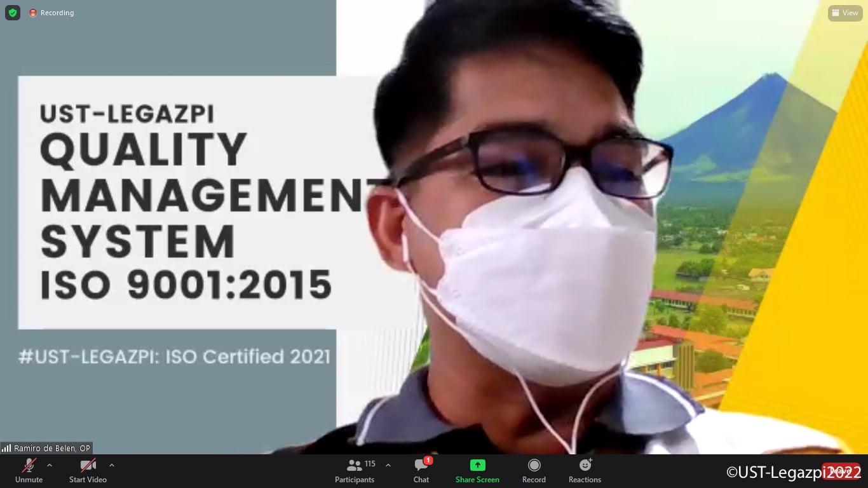The image size is (868, 488).
Task: Start recording with the Record button
Action: 534,470
